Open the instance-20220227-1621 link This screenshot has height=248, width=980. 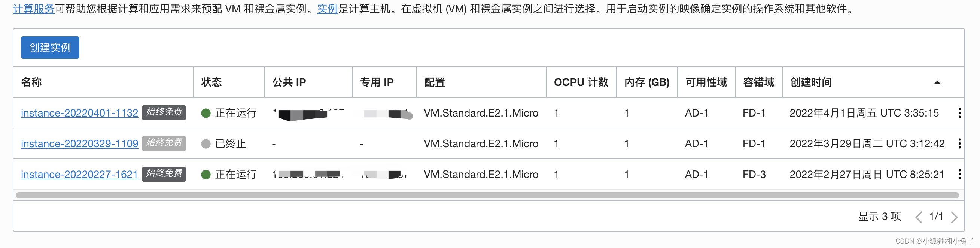79,174
